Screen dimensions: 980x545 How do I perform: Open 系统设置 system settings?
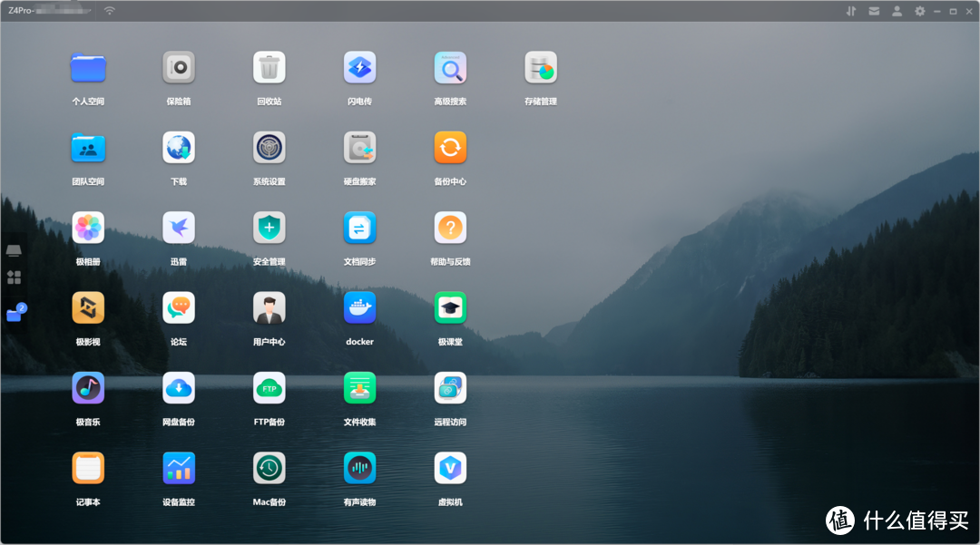pos(269,148)
